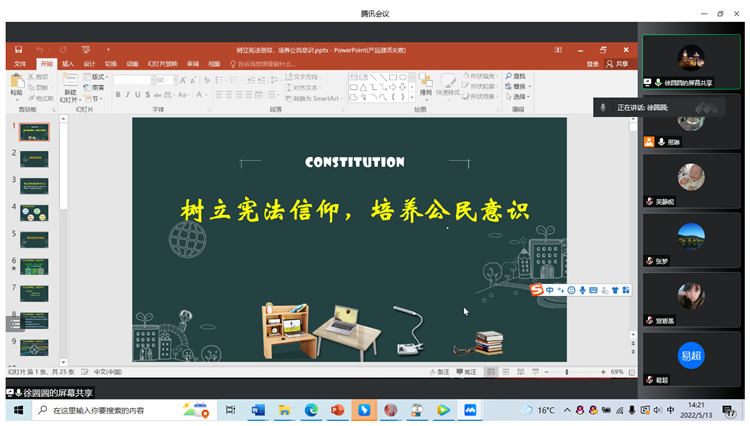Click the fit slide to window icon
750x426 pixels.
632,372
